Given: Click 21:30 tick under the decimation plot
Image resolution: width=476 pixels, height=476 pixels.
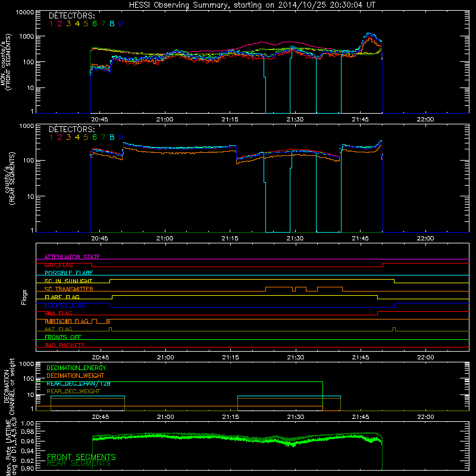Looking at the screenshot, I should pyautogui.click(x=295, y=417).
